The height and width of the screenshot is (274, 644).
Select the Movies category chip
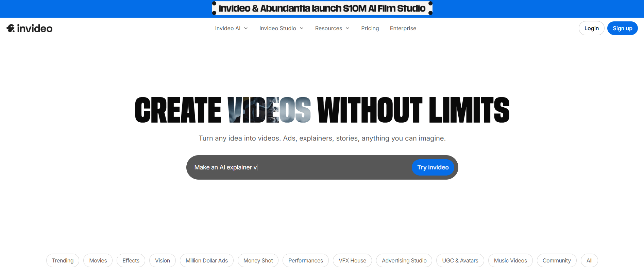pos(98,260)
